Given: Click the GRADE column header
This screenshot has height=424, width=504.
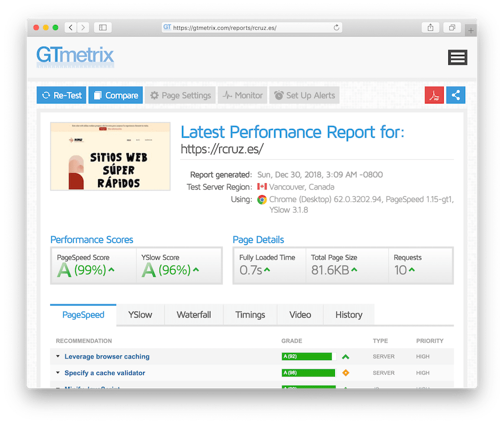Looking at the screenshot, I should click(x=292, y=341).
